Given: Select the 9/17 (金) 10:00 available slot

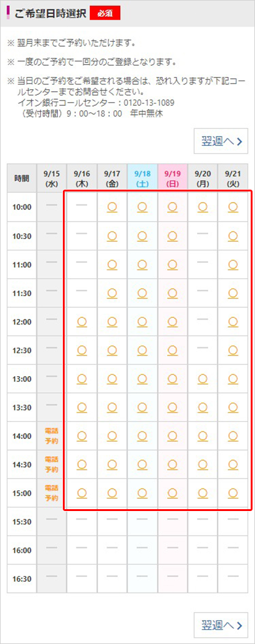Looking at the screenshot, I should click(x=112, y=207).
